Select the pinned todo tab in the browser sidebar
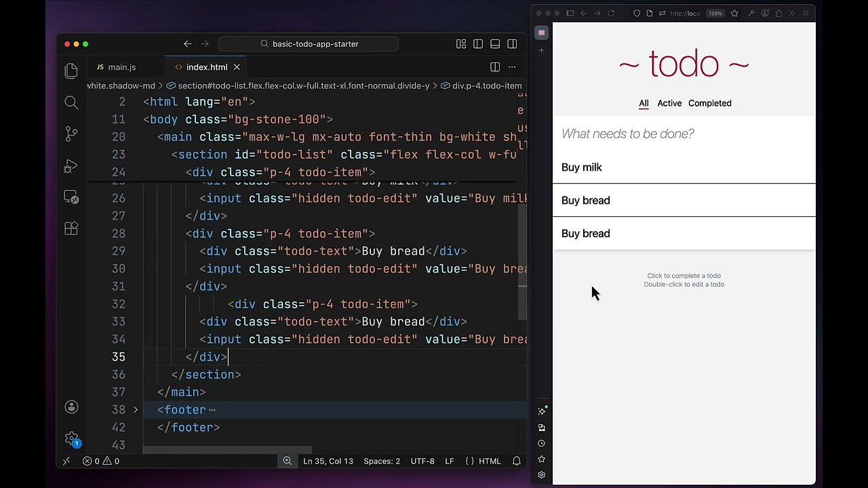This screenshot has height=488, width=868. 541,33
